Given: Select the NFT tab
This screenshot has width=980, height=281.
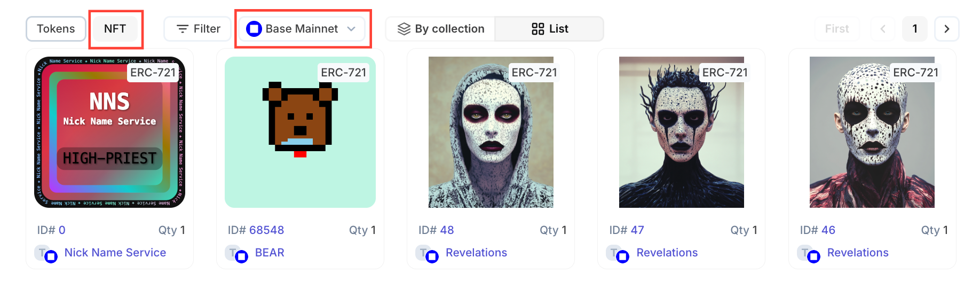Looking at the screenshot, I should pyautogui.click(x=115, y=29).
